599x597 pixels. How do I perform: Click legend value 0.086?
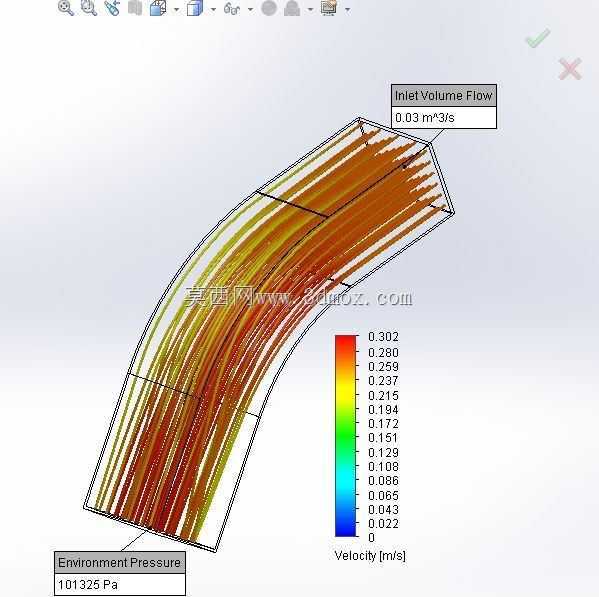tap(383, 481)
